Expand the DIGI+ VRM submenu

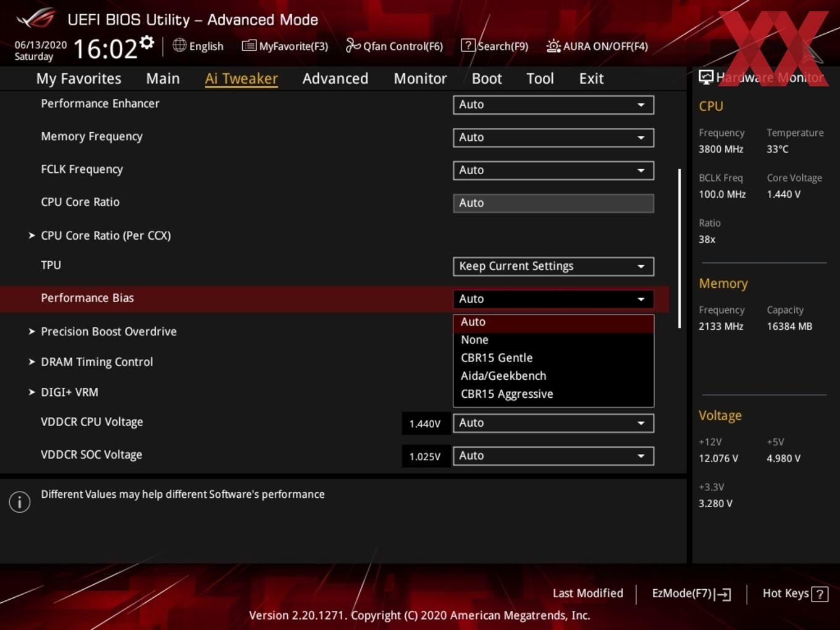click(x=63, y=392)
